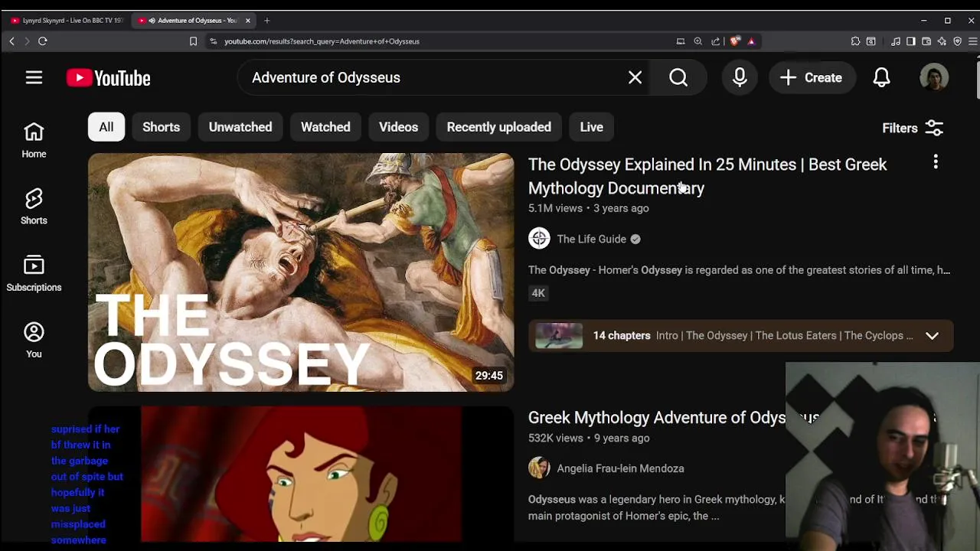This screenshot has width=980, height=551.
Task: Open The Odyssey video thumbnail
Action: click(x=301, y=272)
